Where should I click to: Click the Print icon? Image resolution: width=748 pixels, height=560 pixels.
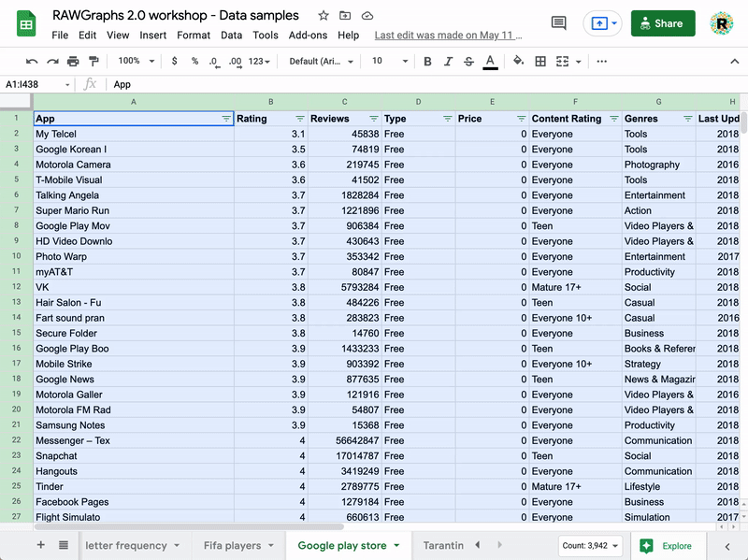pos(73,61)
